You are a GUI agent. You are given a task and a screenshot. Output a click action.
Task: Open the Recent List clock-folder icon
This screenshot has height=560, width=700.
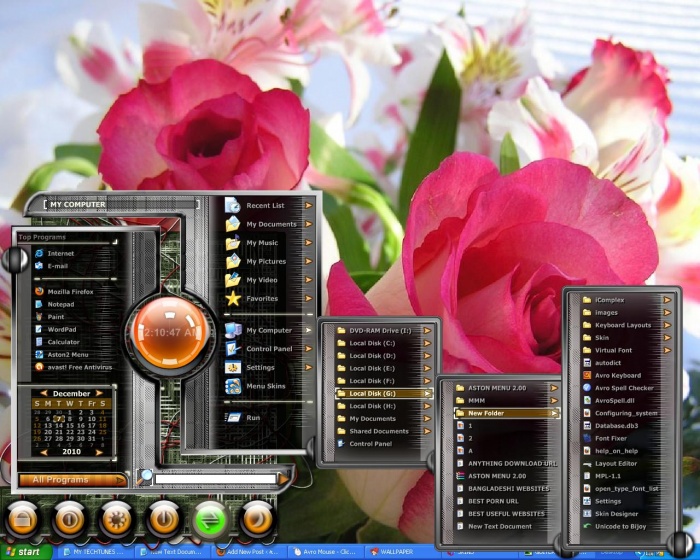pyautogui.click(x=233, y=205)
